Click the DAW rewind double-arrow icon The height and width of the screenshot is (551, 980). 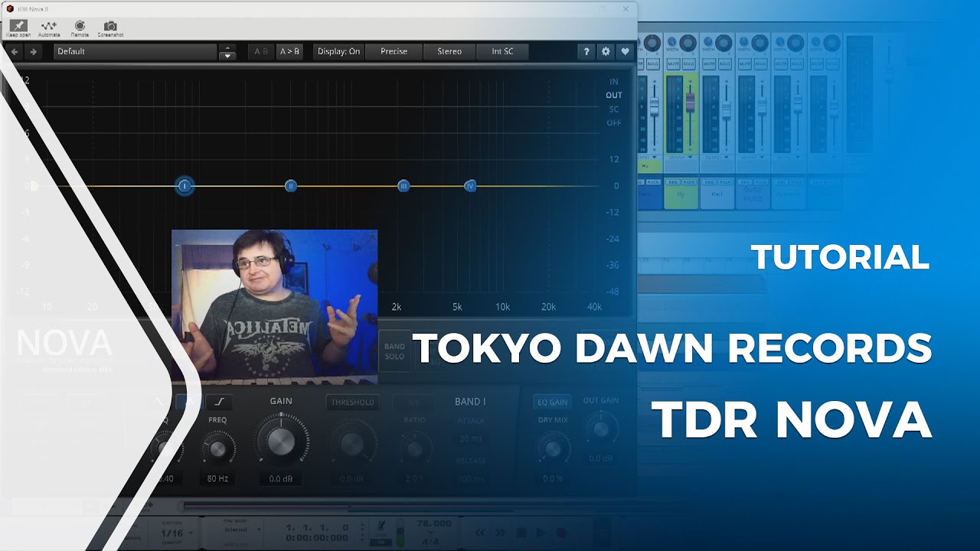[481, 533]
